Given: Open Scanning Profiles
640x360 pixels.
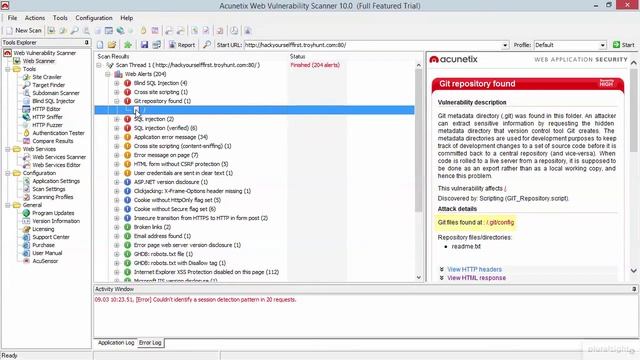Looking at the screenshot, I should tap(53, 197).
